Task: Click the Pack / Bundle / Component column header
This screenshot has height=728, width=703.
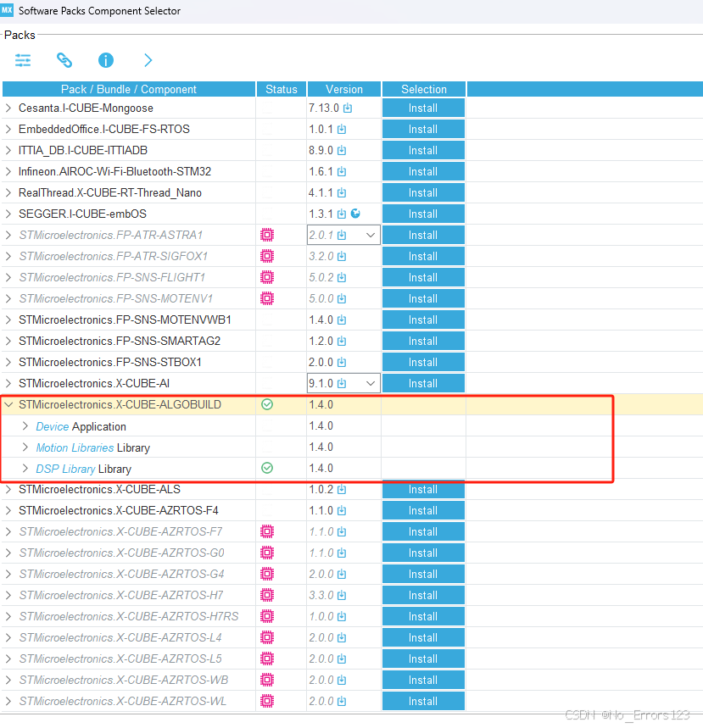Action: [x=128, y=89]
